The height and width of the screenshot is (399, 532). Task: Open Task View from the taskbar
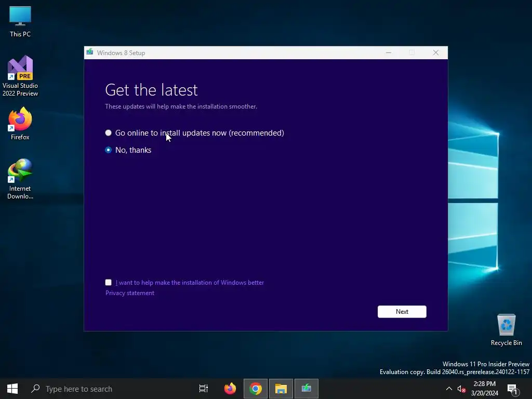(203, 389)
